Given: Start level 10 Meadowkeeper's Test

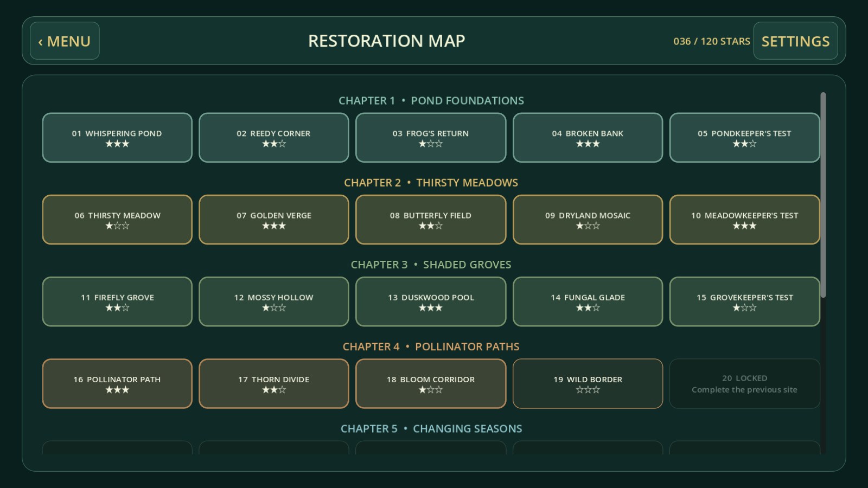Looking at the screenshot, I should coord(744,220).
